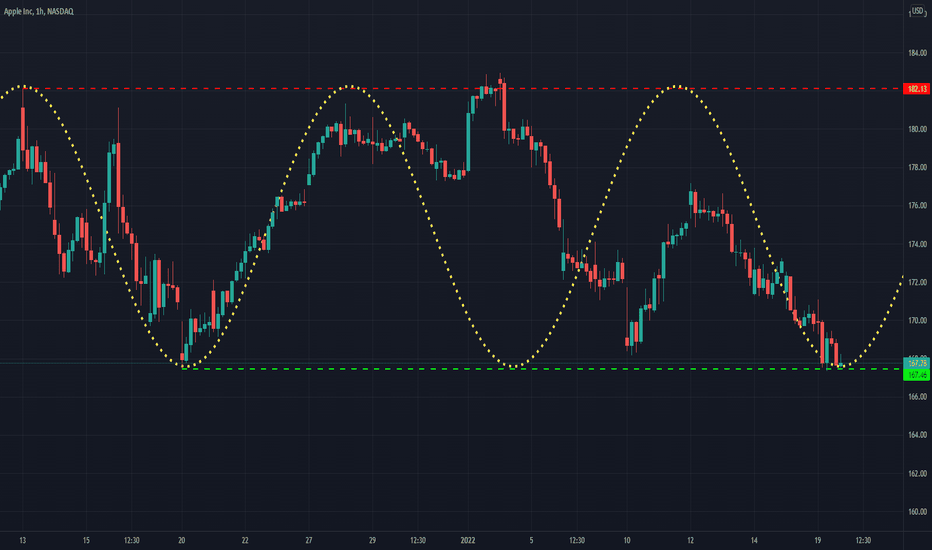Image resolution: width=932 pixels, height=550 pixels.
Task: Click the 27 date label on time axis
Action: tap(308, 540)
